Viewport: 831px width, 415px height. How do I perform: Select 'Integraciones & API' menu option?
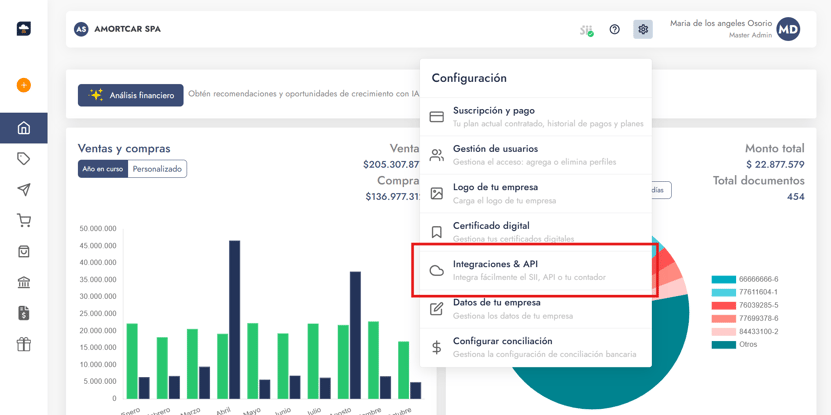pyautogui.click(x=534, y=270)
